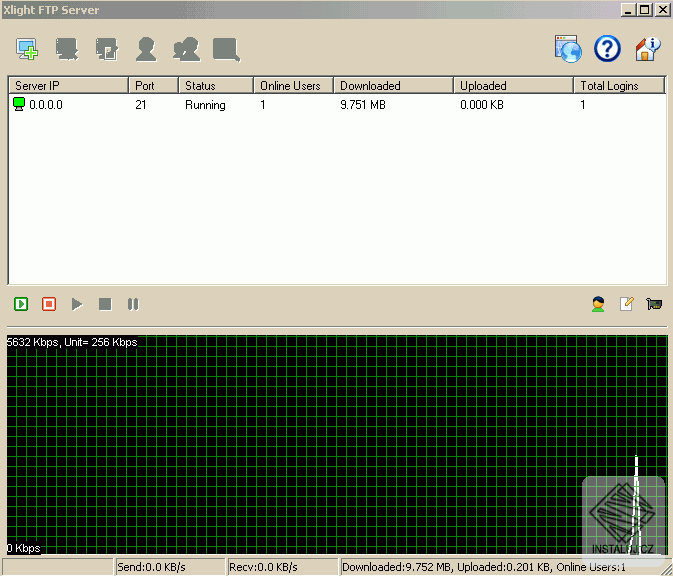Start all servers with the green play box

(x=21, y=304)
